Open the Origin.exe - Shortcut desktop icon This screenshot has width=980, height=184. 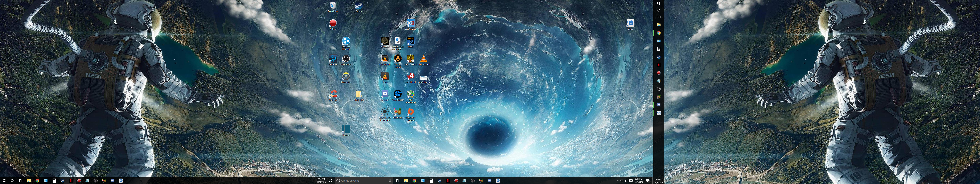coord(411,114)
